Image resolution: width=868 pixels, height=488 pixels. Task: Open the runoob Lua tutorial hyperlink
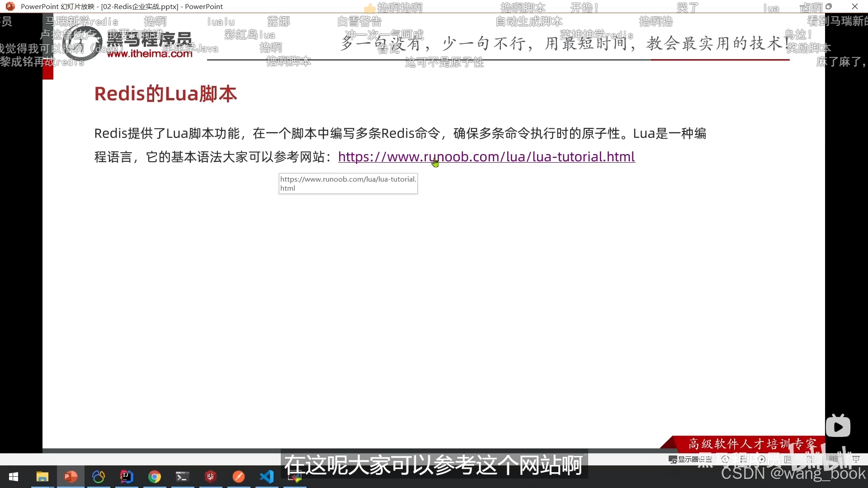(486, 157)
